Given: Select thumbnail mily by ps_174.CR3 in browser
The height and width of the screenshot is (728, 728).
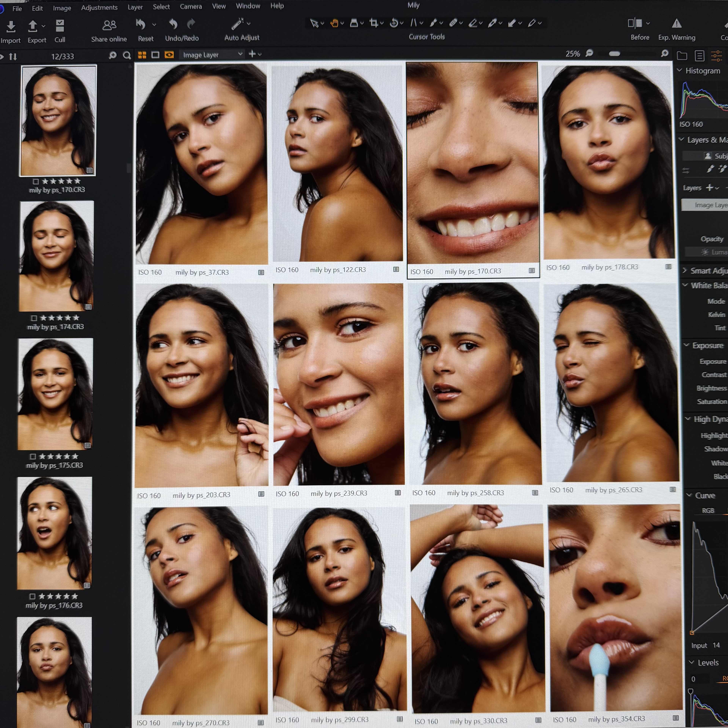Looking at the screenshot, I should pyautogui.click(x=56, y=256).
